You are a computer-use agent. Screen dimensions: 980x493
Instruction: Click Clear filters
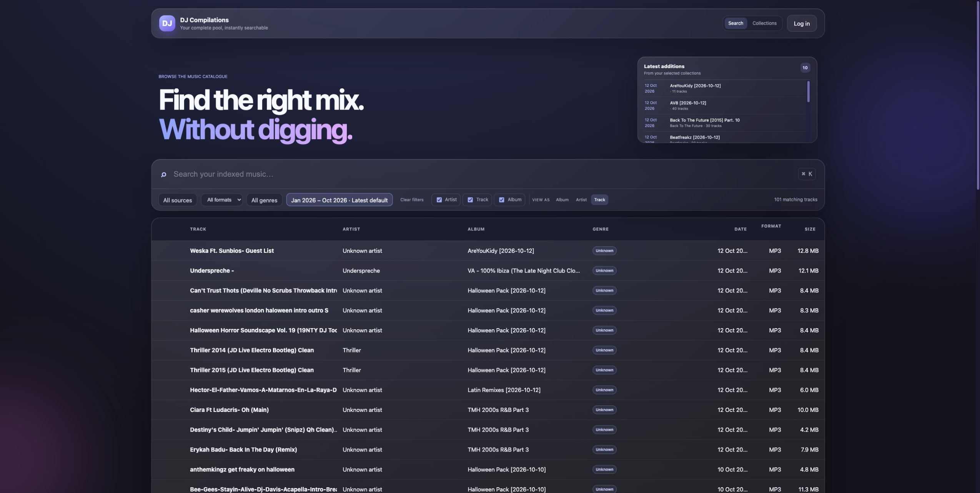point(412,200)
